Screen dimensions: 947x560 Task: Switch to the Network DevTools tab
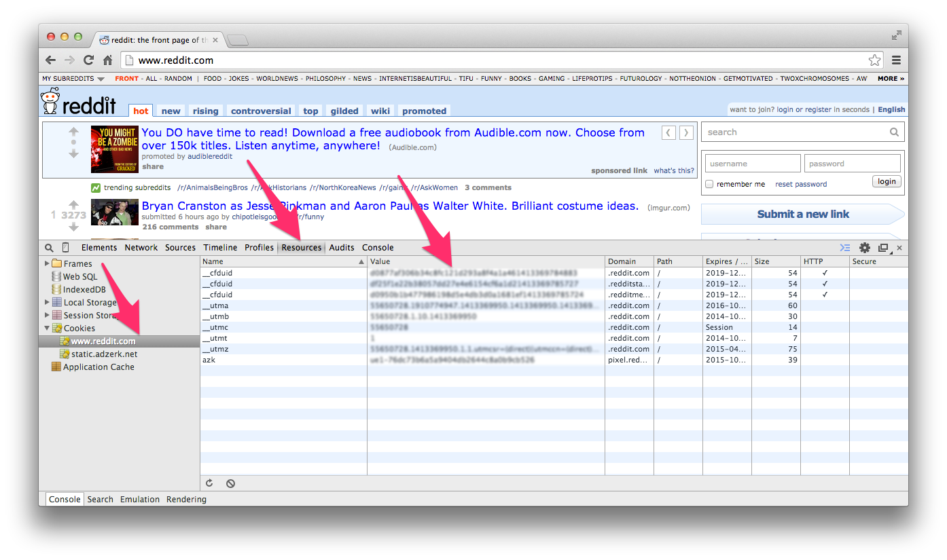[x=141, y=248]
